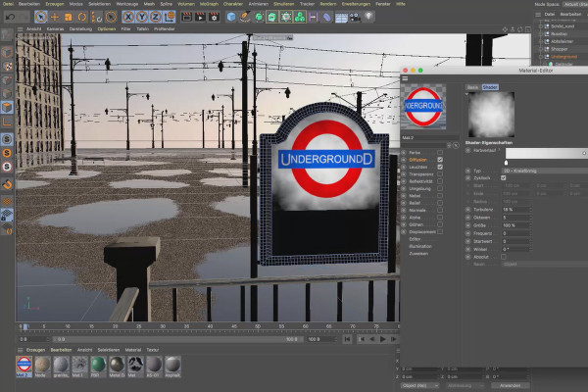Open the Object (Rel) dropdown
This screenshot has height=392, width=588.
419,385
